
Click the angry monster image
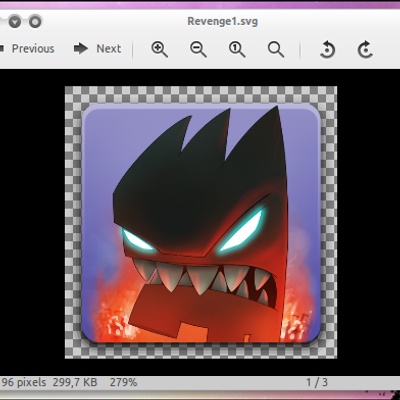click(201, 223)
